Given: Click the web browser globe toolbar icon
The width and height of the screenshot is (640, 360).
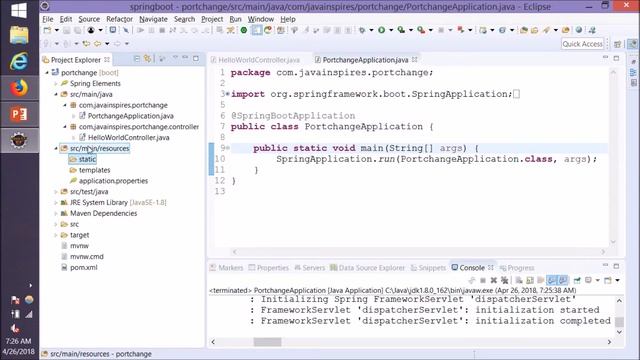Looking at the screenshot, I should tap(579, 30).
